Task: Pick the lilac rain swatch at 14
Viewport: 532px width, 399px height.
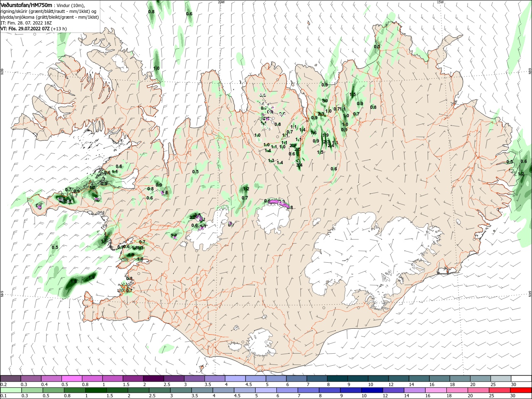Action: (x=415, y=390)
